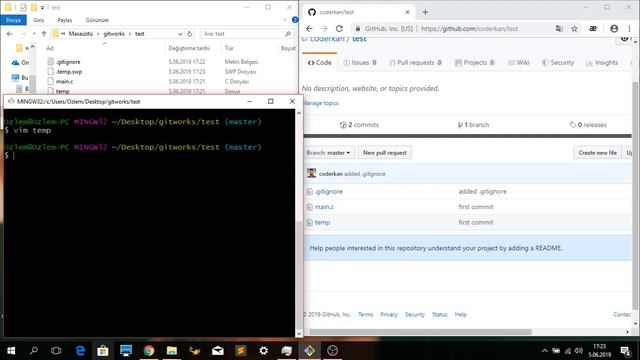
Task: View the 0 releases link
Action: point(588,125)
